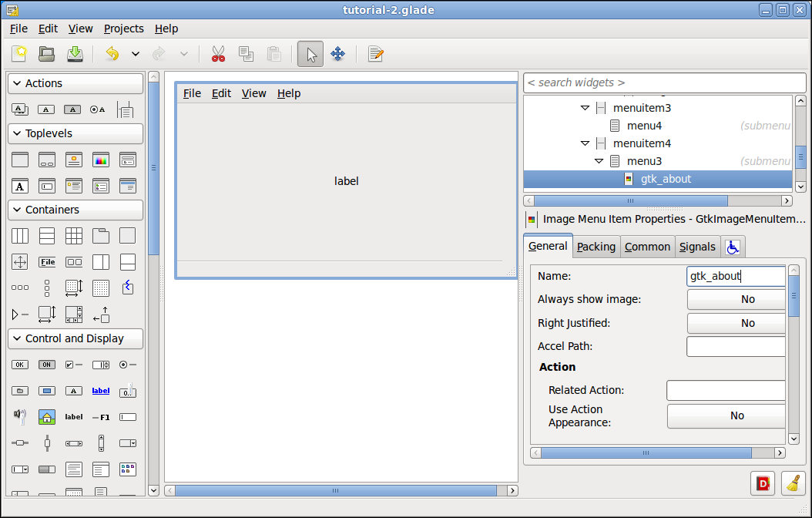Select the OK Button widget icon
Viewport: 812px width, 518px height.
click(20, 365)
